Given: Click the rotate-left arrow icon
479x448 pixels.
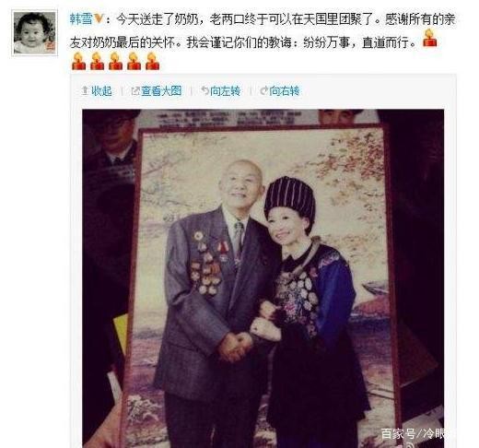Looking at the screenshot, I should (204, 90).
